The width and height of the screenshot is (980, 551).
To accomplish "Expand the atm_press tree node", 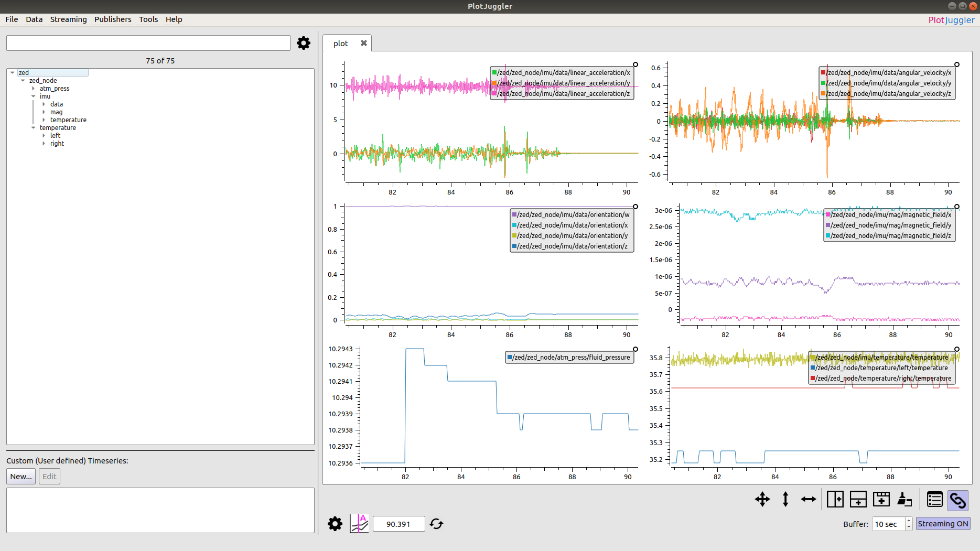I will coord(34,89).
